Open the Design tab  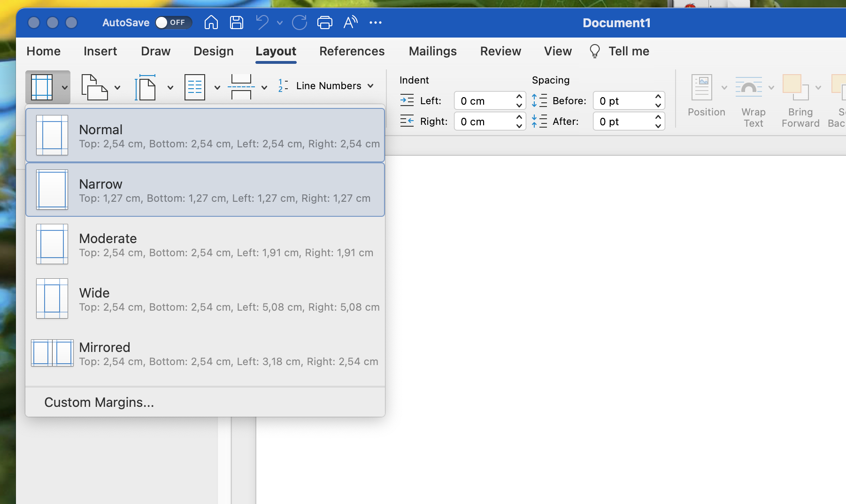[214, 51]
